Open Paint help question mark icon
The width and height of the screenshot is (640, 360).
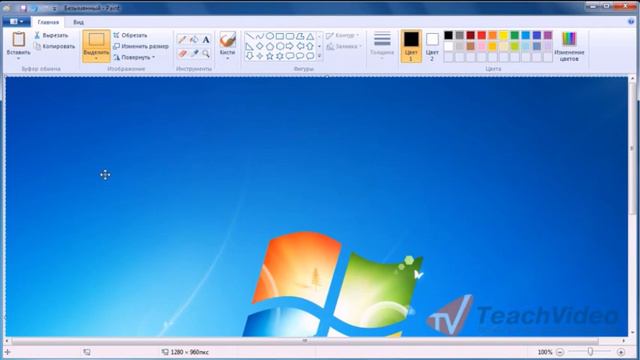pos(631,22)
